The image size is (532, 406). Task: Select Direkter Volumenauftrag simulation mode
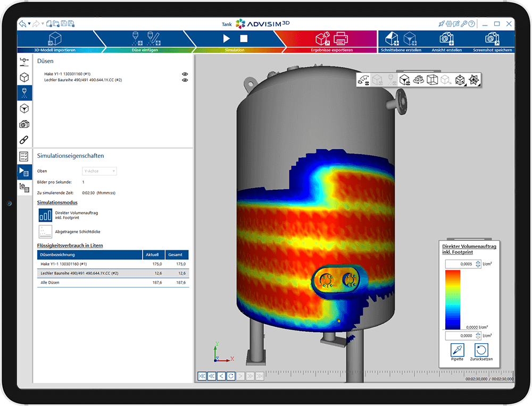tap(45, 215)
